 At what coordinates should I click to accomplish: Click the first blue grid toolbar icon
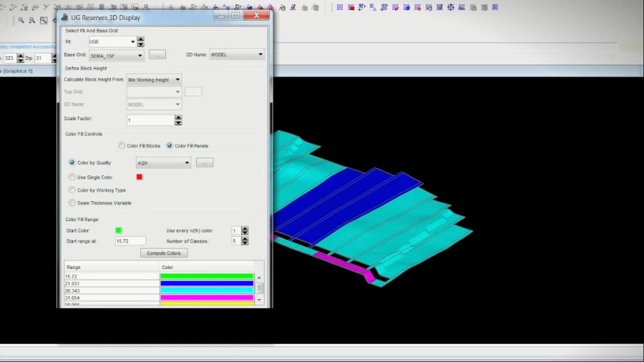(x=340, y=7)
